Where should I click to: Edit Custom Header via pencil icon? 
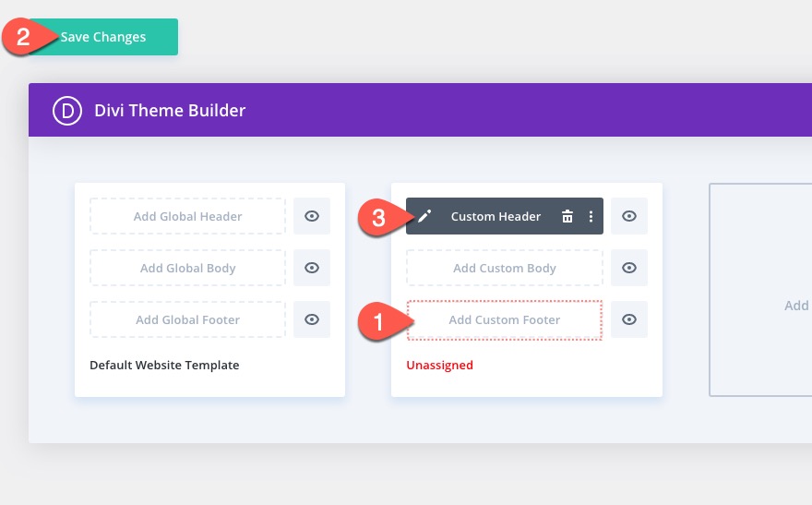coord(424,216)
